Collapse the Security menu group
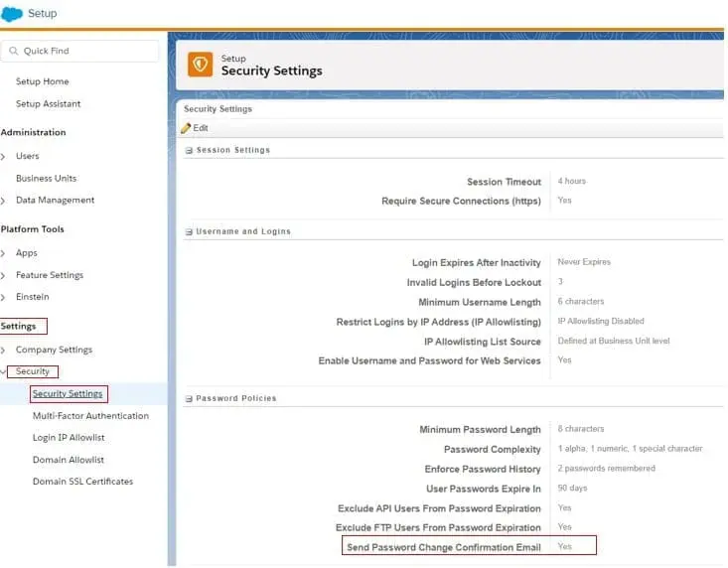This screenshot has width=728, height=568. tap(4, 371)
